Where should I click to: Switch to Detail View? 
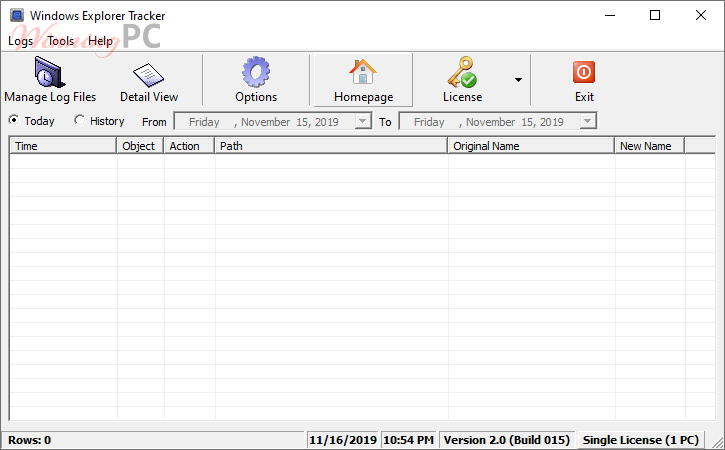(148, 80)
